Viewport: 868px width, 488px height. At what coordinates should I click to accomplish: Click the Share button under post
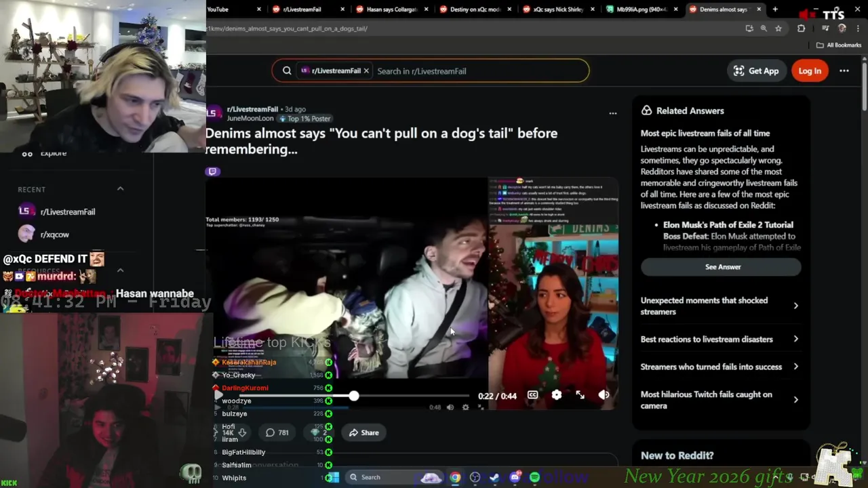tap(364, 432)
